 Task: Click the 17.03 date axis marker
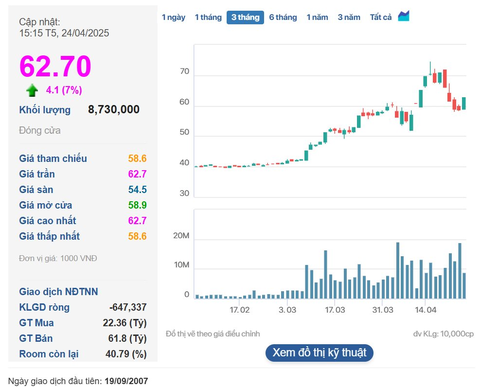(335, 310)
